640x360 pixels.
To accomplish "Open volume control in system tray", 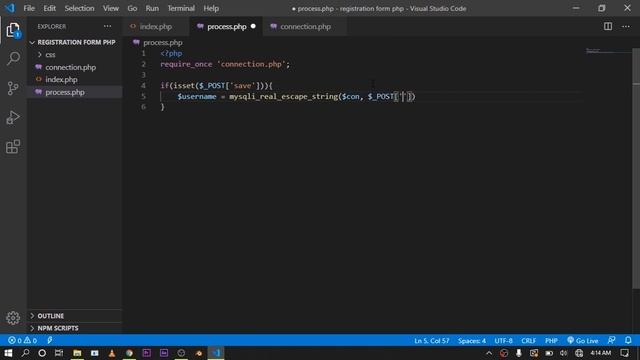I will (x=564, y=353).
